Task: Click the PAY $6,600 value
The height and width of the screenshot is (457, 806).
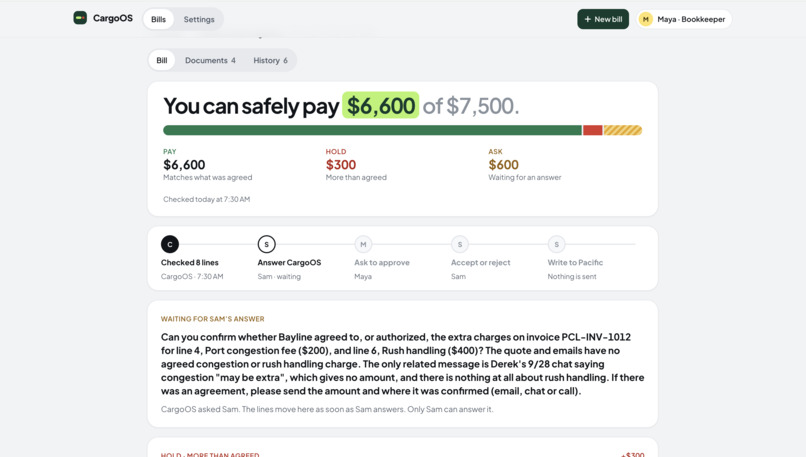Action: point(184,164)
